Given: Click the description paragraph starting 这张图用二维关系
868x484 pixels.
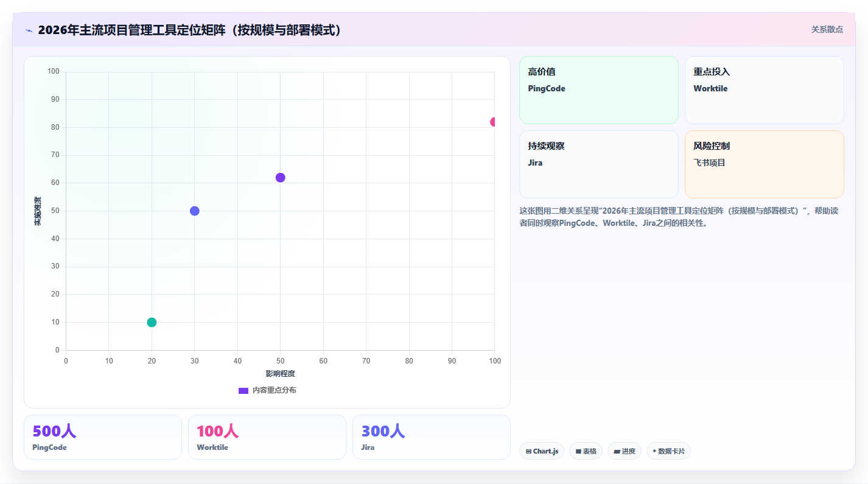Looking at the screenshot, I should (x=678, y=217).
